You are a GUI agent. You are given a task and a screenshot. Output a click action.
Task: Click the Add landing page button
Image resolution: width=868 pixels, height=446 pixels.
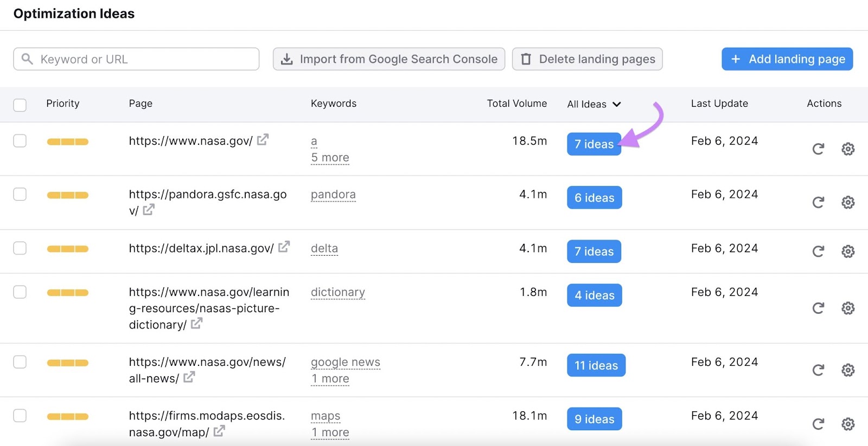click(787, 59)
